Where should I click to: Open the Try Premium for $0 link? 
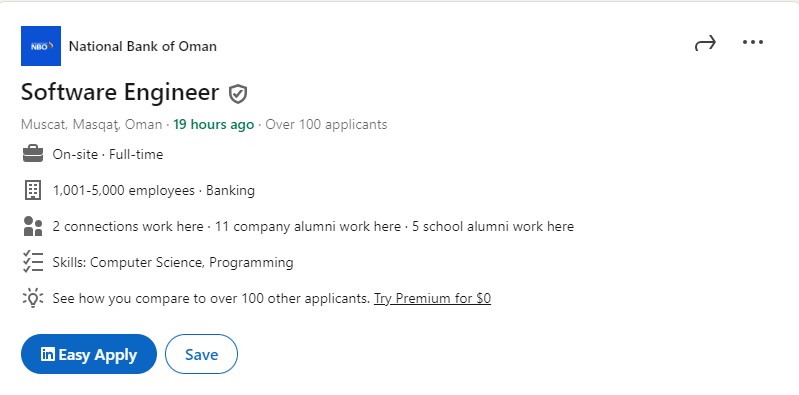(433, 298)
